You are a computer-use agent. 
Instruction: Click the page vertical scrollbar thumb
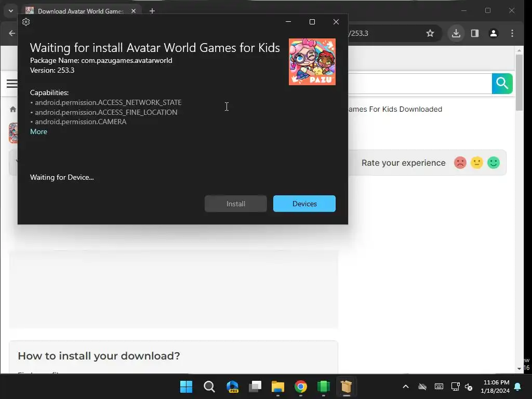[x=519, y=83]
